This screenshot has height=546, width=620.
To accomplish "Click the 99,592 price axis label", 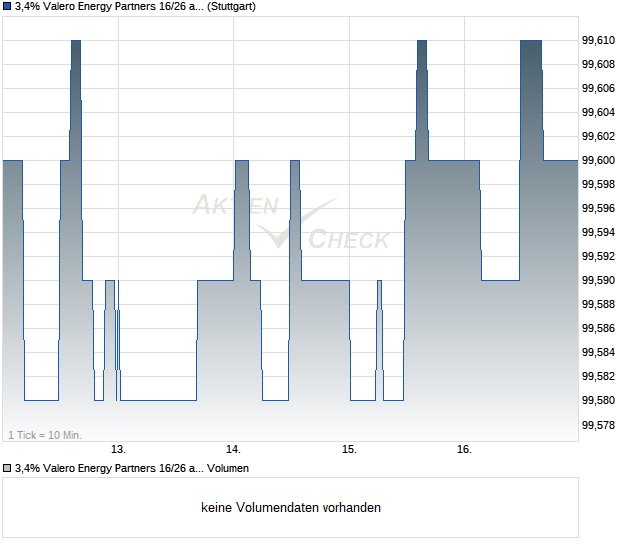I will [598, 256].
